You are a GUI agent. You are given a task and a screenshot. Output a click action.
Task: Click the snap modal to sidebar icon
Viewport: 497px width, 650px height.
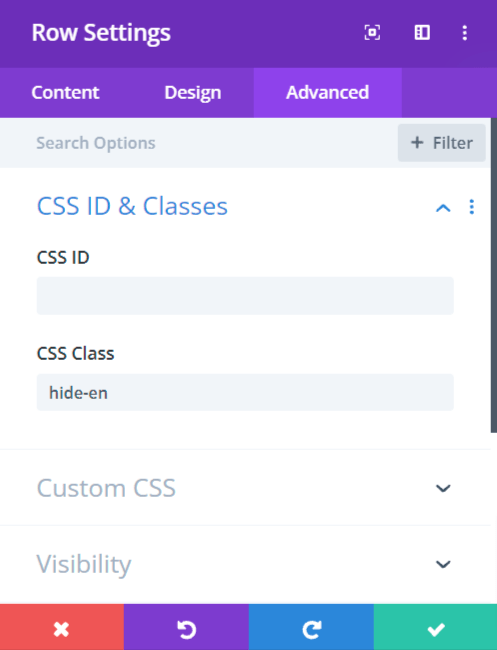422,33
